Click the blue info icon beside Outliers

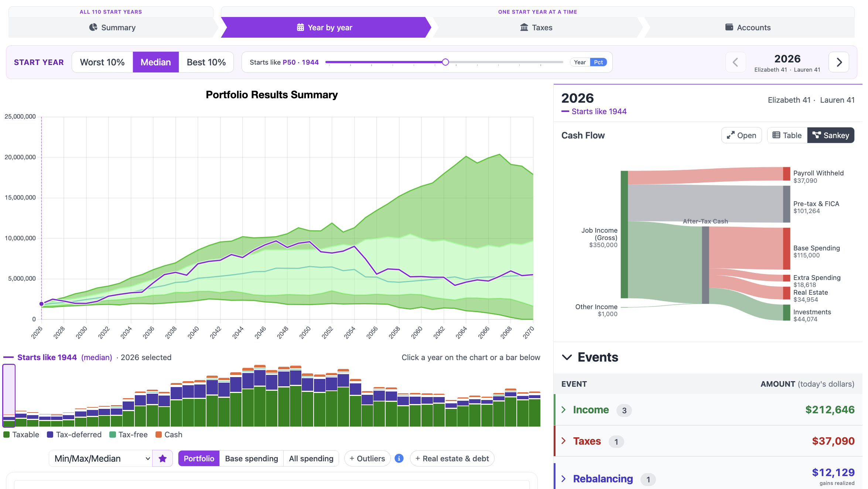tap(399, 458)
